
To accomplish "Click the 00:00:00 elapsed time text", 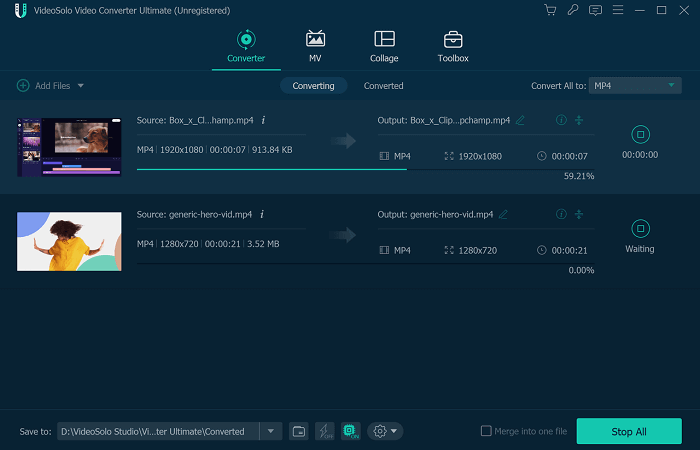I will (640, 155).
